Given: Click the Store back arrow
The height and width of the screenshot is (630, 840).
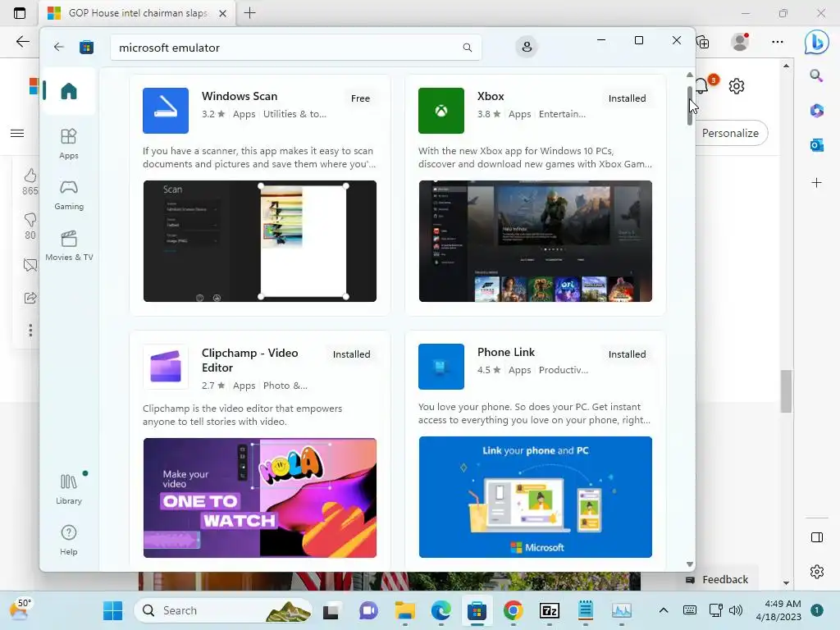Looking at the screenshot, I should pos(59,47).
